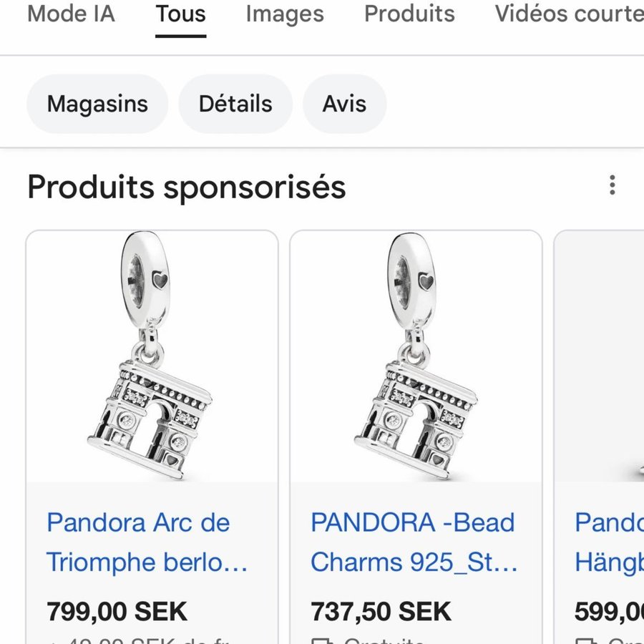Go to the Produits tab
Screen dimensions: 644x644
tap(409, 14)
